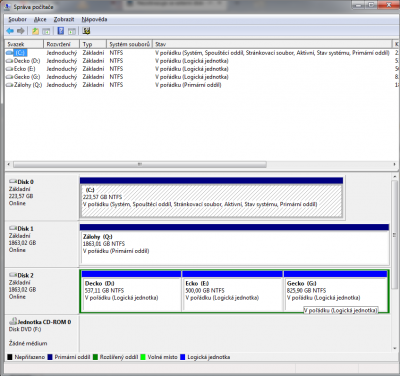The image size is (400, 376).
Task: Click the horizontal scrollbar's right arrow in volume list
Action: pos(395,164)
